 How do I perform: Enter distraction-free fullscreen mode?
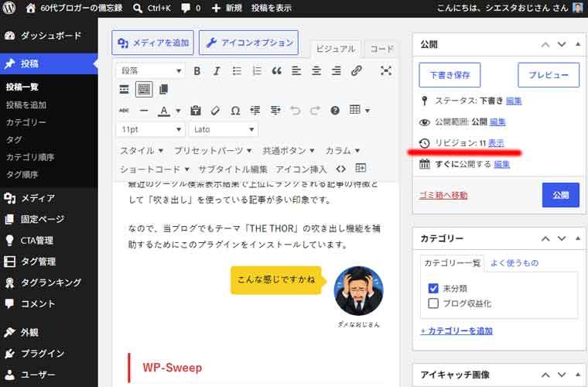[386, 70]
